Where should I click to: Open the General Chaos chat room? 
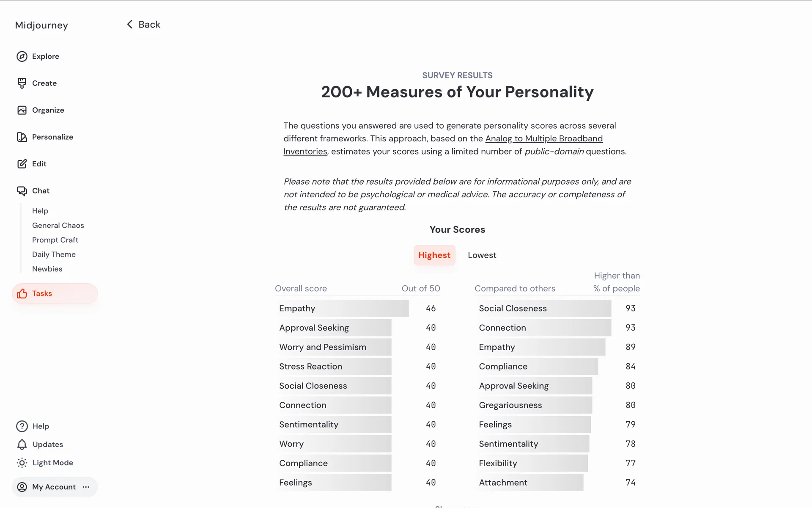click(58, 226)
